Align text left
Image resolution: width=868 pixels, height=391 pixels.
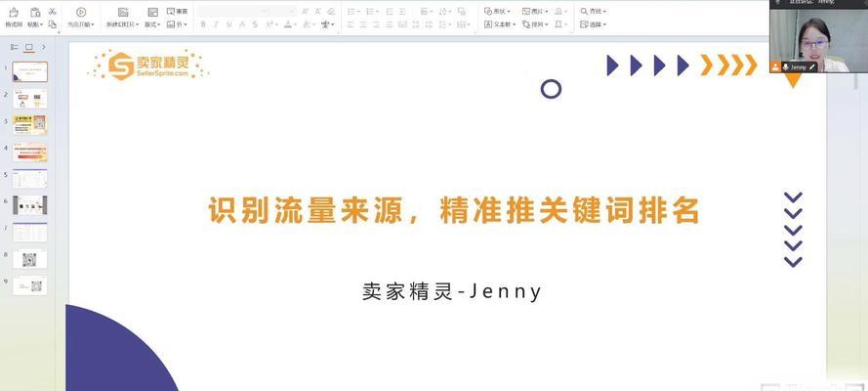coord(351,24)
